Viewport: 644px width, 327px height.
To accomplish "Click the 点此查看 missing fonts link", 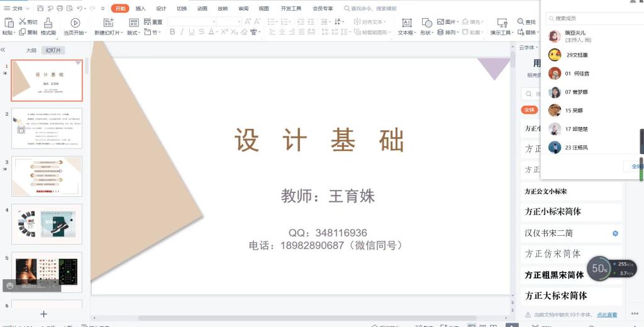I will point(606,314).
